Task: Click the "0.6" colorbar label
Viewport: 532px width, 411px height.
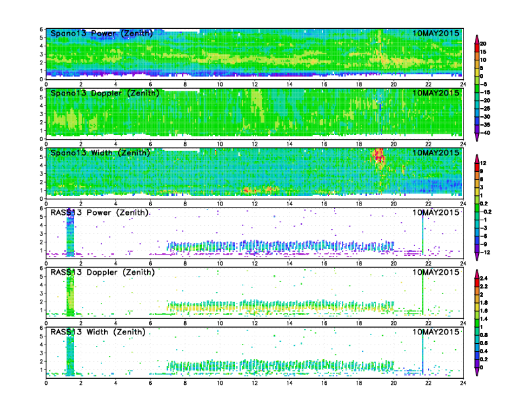Action: pyautogui.click(x=484, y=343)
